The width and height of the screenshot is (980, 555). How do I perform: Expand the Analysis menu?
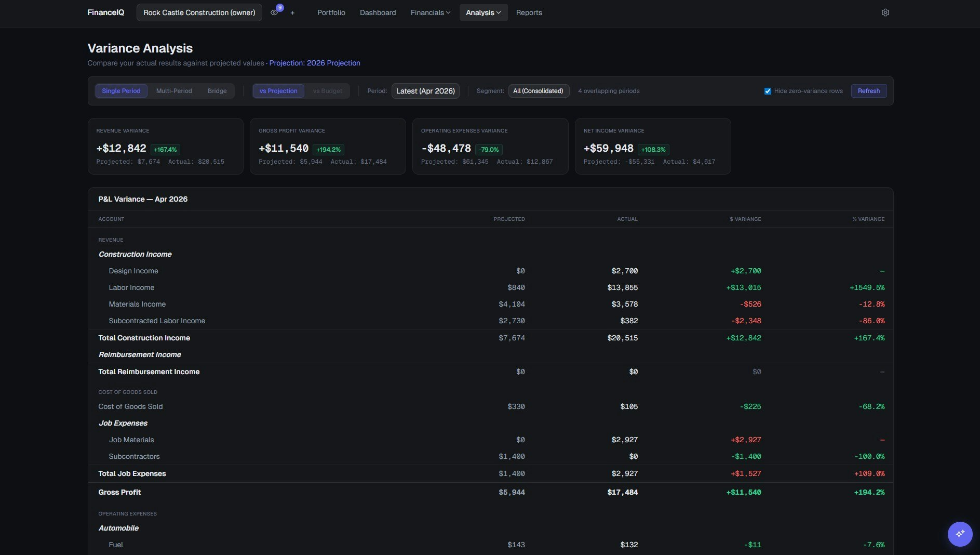pos(482,12)
